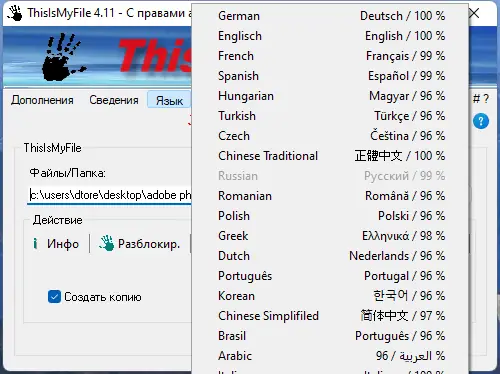Click the green hand Разблокир. icon

coord(106,243)
